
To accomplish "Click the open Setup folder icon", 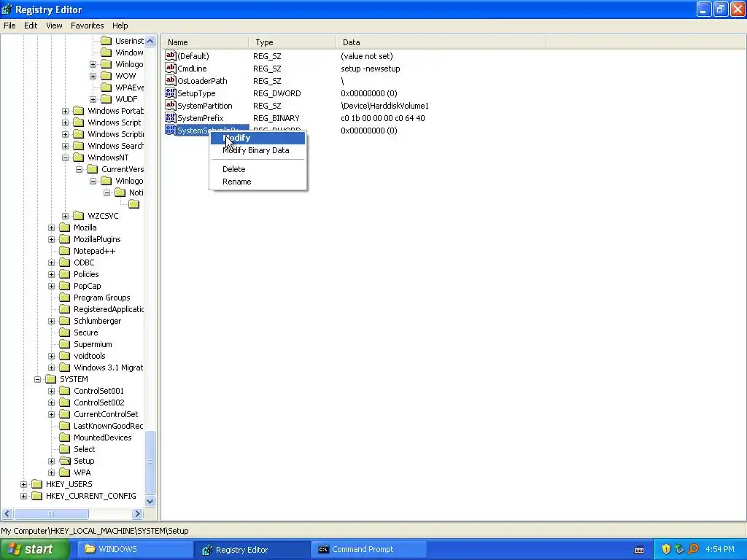I will click(x=64, y=461).
